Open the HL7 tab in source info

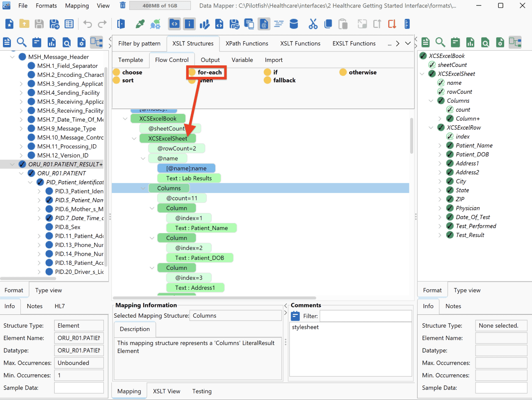[60, 306]
